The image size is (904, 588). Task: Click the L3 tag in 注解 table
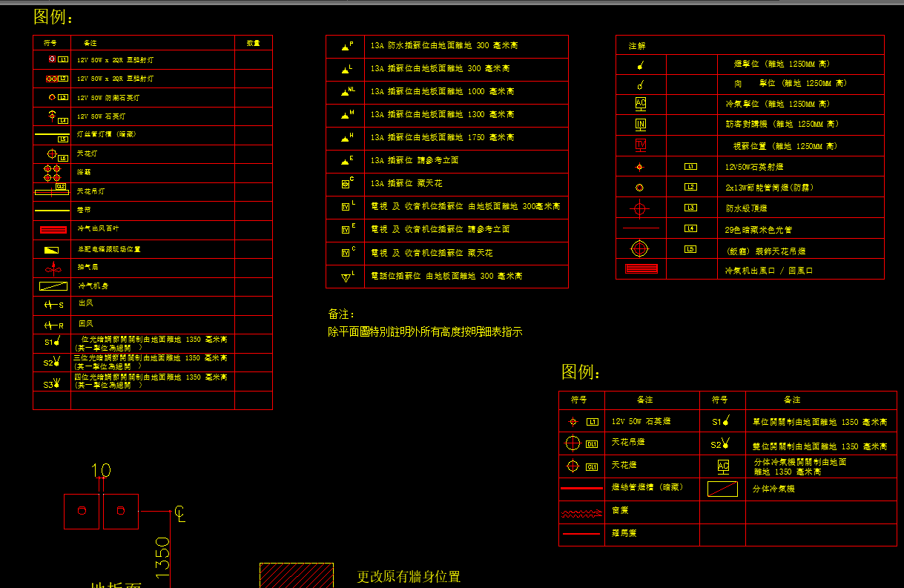pos(690,208)
